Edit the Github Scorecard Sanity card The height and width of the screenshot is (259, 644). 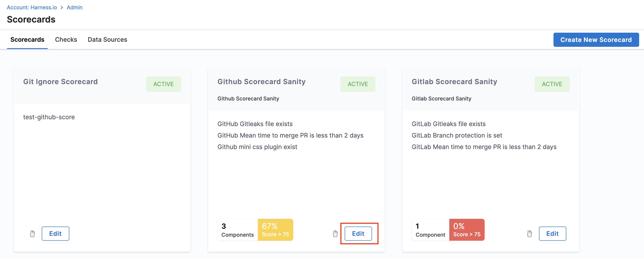pos(358,234)
